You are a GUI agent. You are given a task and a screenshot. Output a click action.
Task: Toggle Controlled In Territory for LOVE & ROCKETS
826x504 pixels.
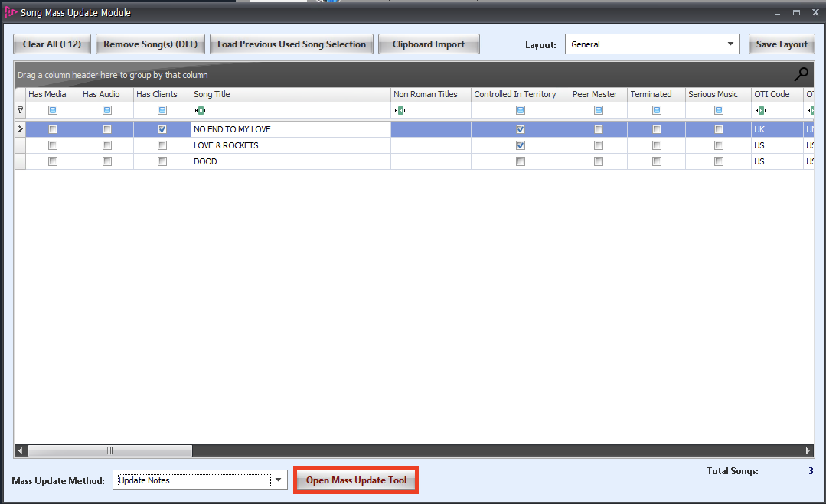coord(520,145)
